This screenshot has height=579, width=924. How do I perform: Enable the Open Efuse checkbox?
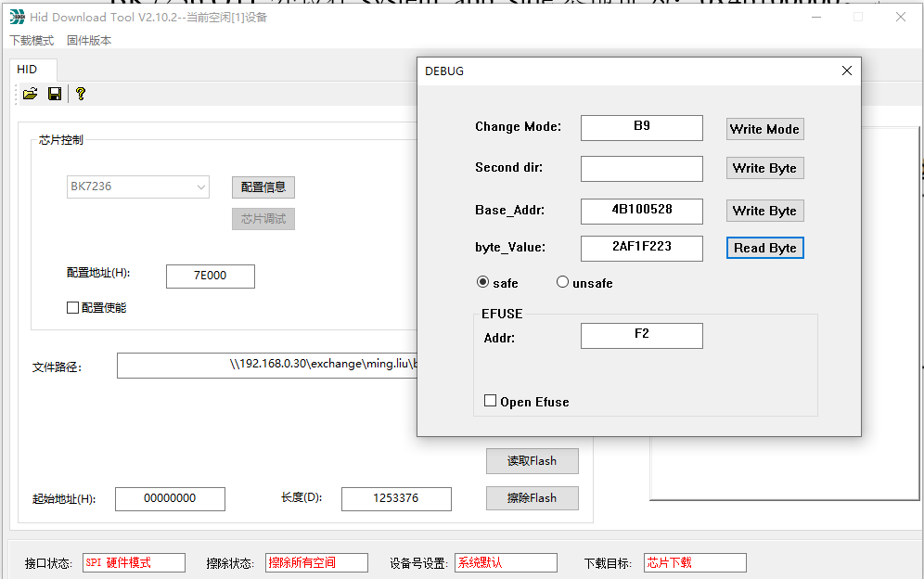click(x=491, y=401)
